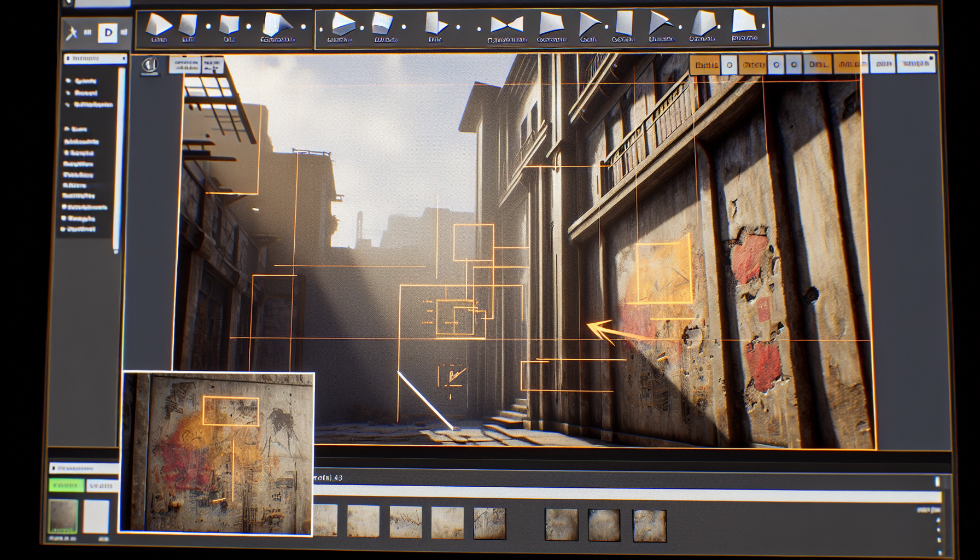Open the white dropdown above the green button

[84, 468]
